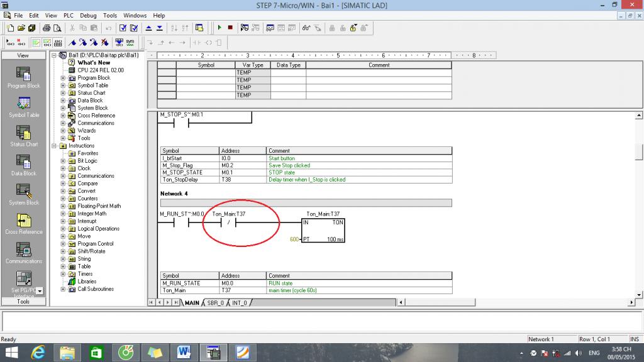
Task: Select the Ton_Main:T37 TON timer box
Action: point(323,230)
